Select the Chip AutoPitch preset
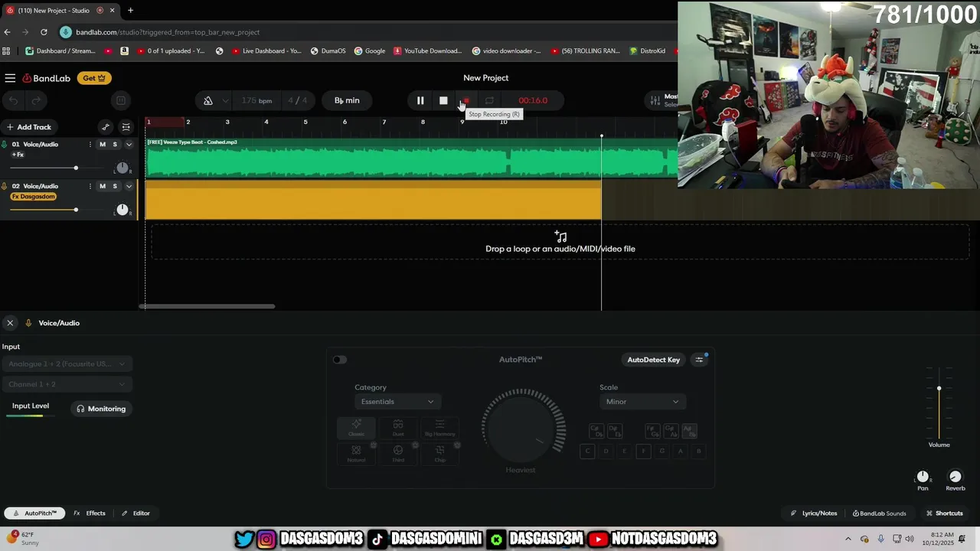The height and width of the screenshot is (551, 980). pyautogui.click(x=439, y=453)
